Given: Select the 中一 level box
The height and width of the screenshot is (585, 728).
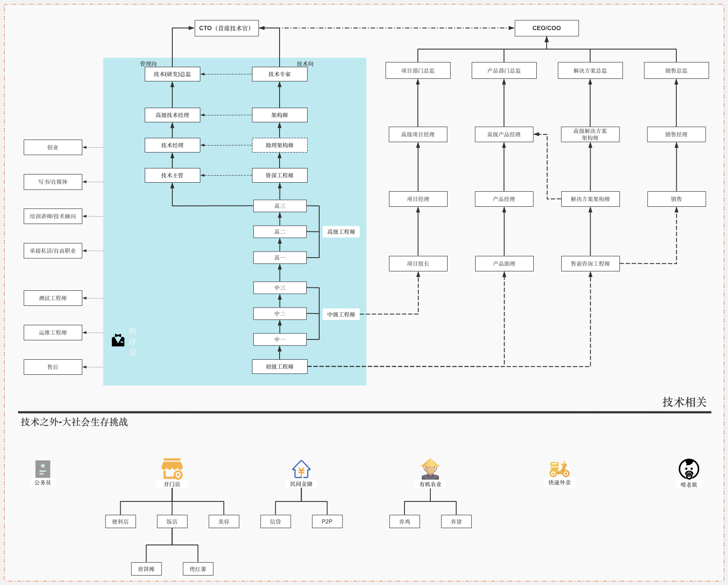Looking at the screenshot, I should (280, 339).
